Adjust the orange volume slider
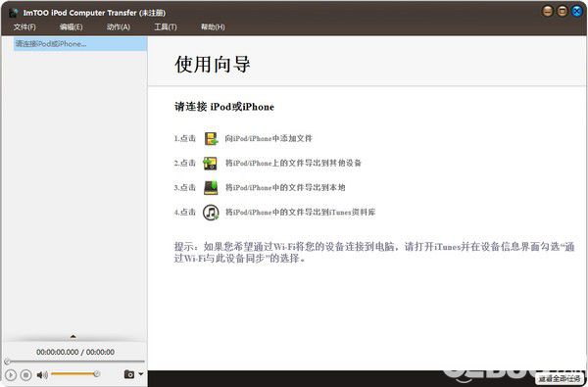The width and height of the screenshot is (588, 387). click(75, 374)
